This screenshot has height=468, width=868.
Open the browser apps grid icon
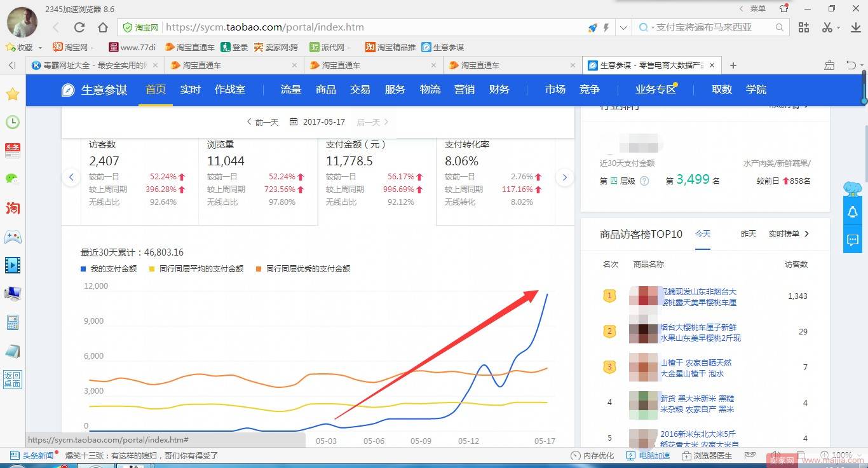click(804, 27)
